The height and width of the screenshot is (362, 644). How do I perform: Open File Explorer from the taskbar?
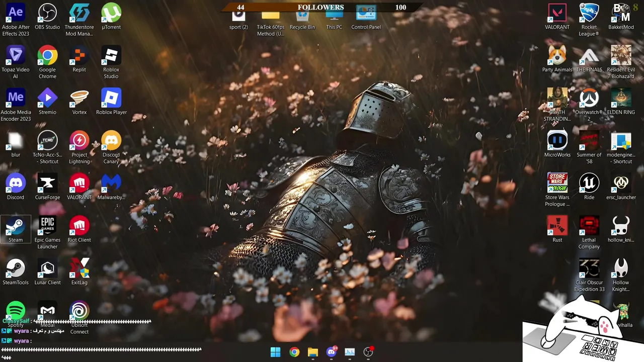[313, 352]
